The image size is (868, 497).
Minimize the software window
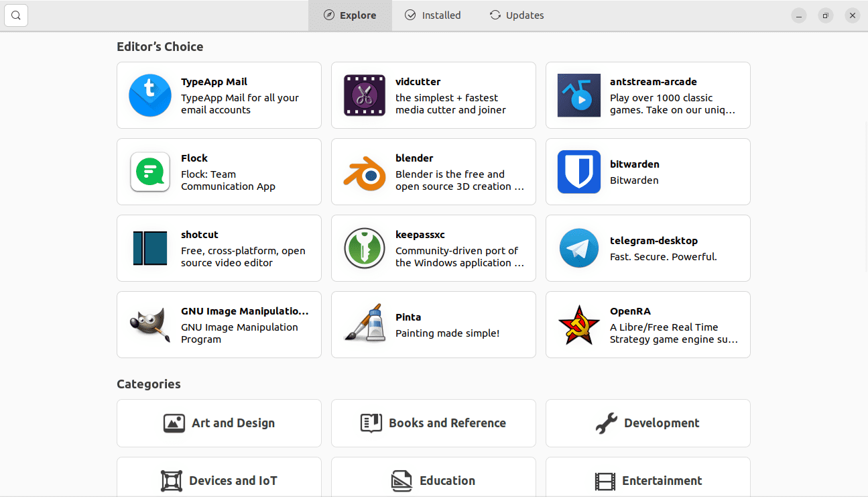(x=799, y=15)
